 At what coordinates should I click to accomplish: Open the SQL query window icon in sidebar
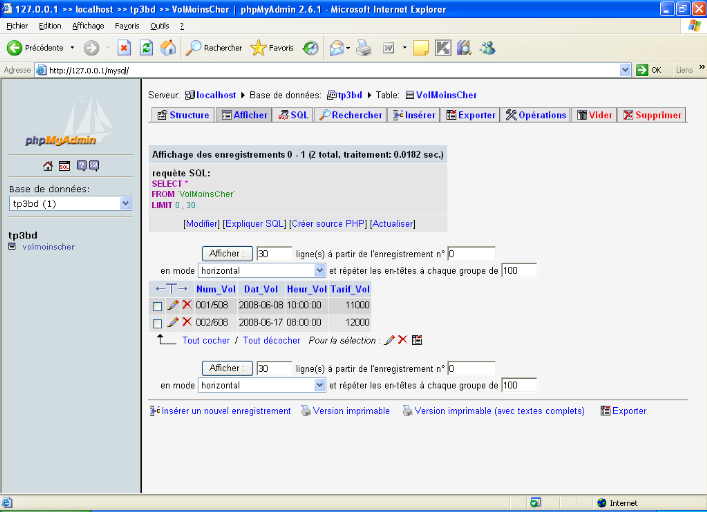[x=64, y=166]
